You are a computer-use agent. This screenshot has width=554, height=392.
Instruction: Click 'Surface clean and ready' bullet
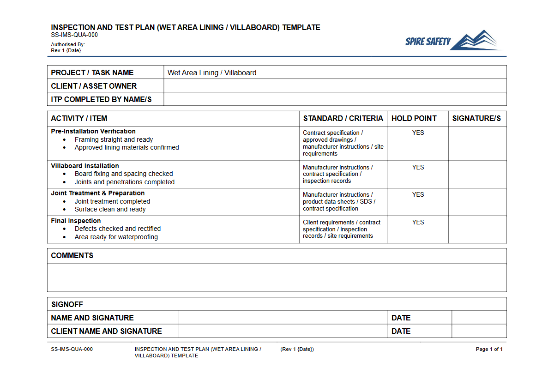coord(110,210)
